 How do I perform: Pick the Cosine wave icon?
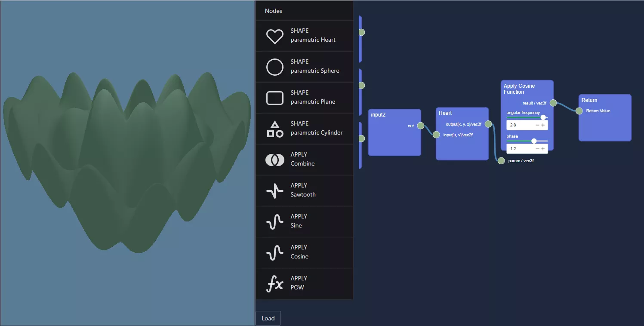coord(274,253)
